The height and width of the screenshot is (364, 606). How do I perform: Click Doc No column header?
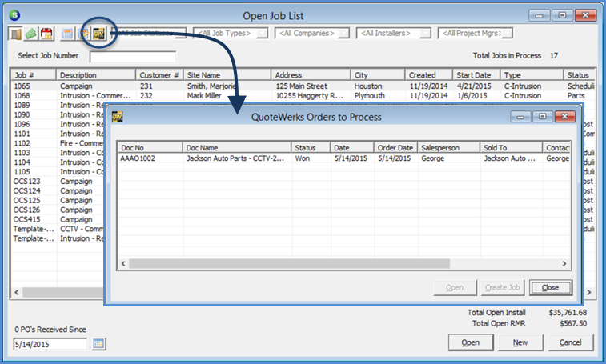point(150,148)
